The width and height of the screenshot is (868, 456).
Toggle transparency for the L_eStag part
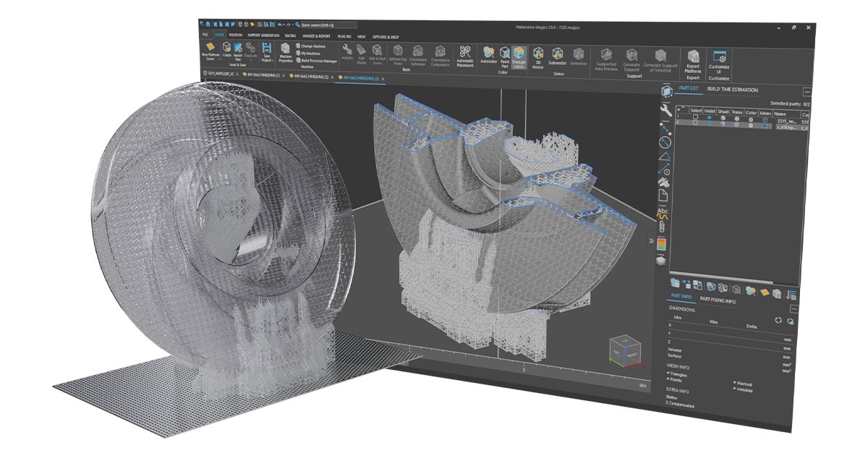(737, 125)
